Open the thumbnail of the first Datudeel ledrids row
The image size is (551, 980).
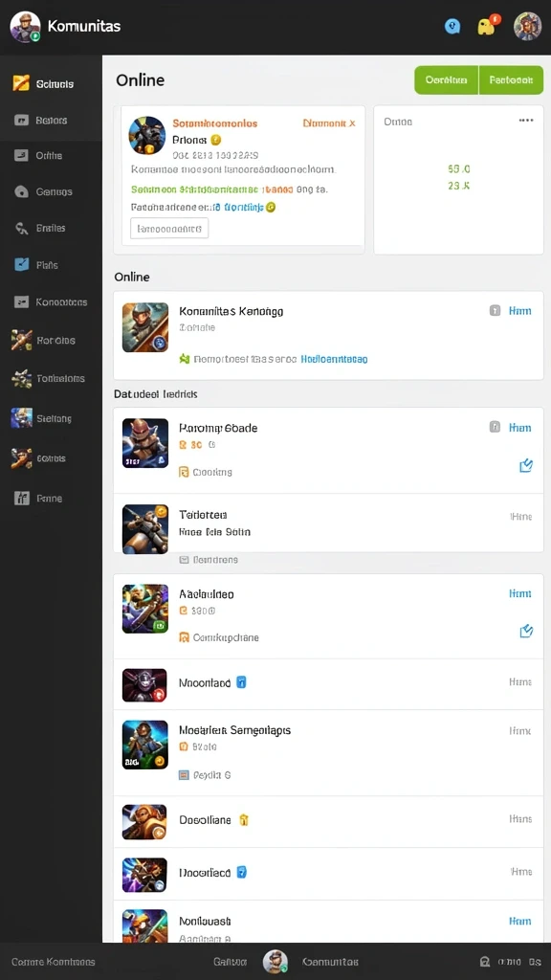pyautogui.click(x=145, y=443)
